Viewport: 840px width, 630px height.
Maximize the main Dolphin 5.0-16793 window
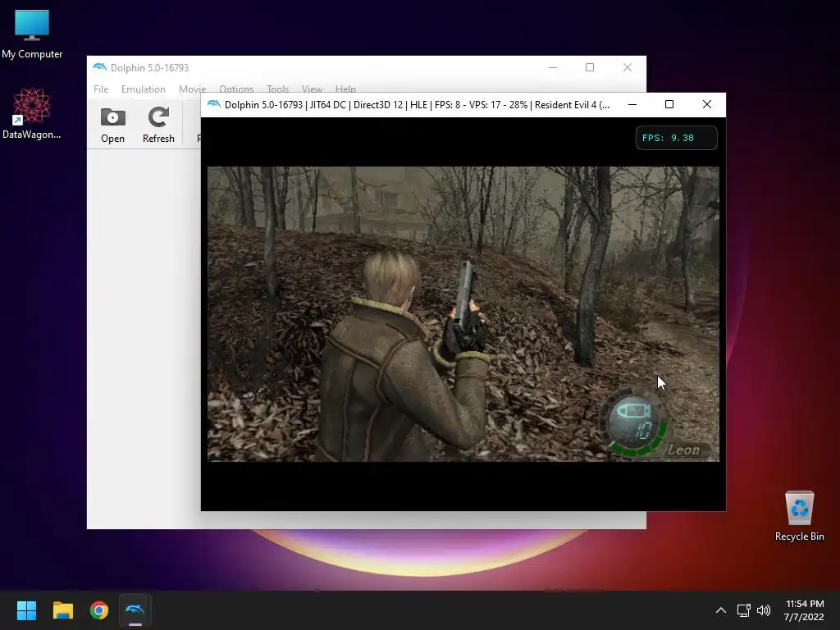coord(590,67)
